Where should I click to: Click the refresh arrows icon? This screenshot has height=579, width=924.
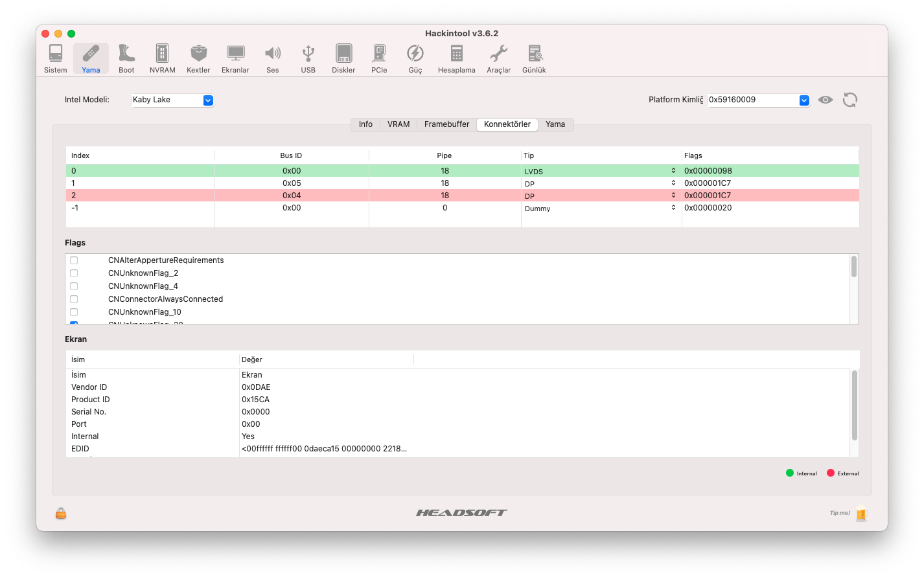click(850, 100)
